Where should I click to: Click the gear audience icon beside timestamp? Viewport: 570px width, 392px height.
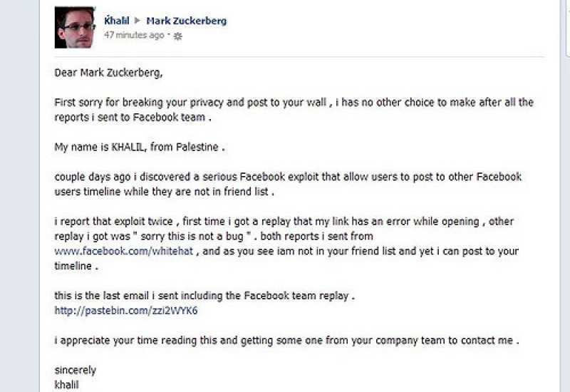pyautogui.click(x=177, y=36)
